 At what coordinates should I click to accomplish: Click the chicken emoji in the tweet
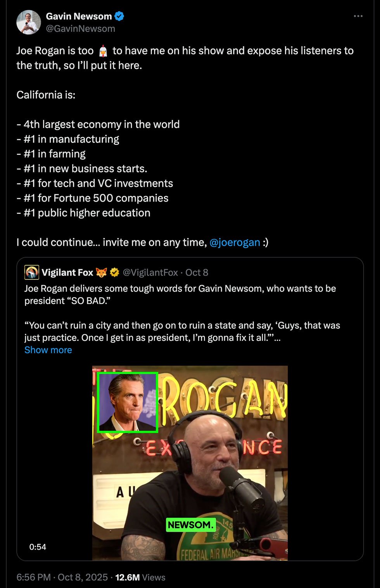(x=103, y=51)
